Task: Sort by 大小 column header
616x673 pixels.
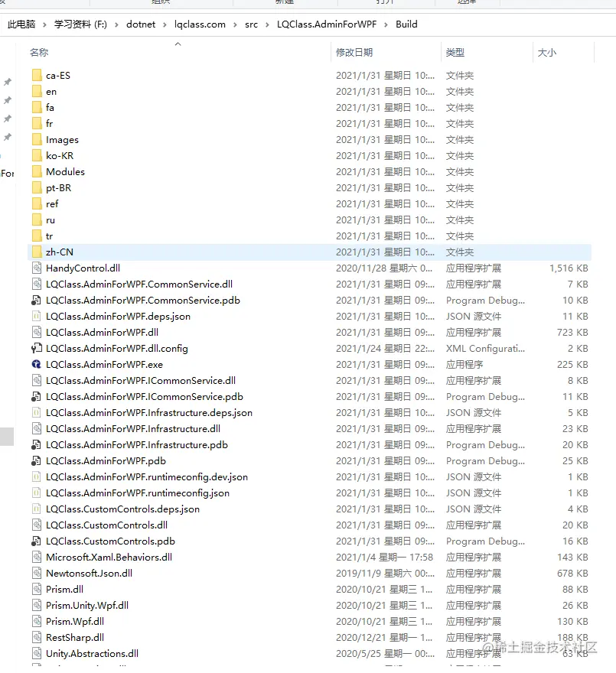Action: [547, 52]
